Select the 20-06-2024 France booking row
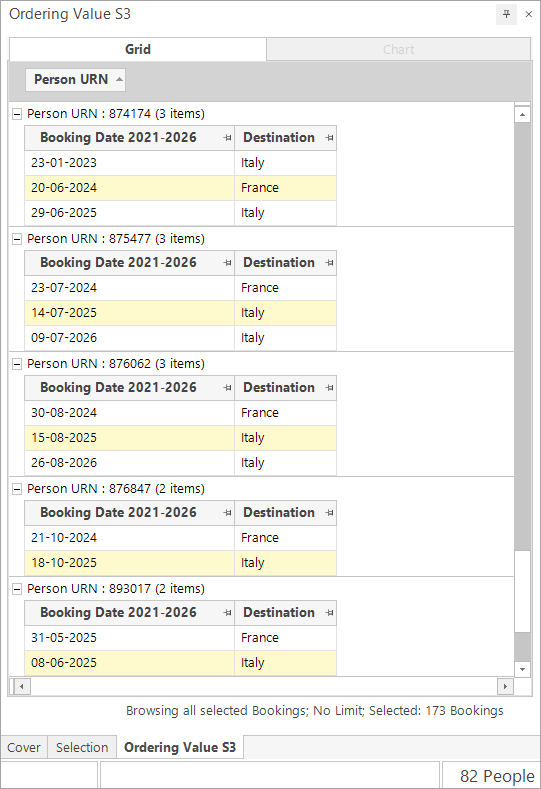The width and height of the screenshot is (541, 789). point(180,188)
